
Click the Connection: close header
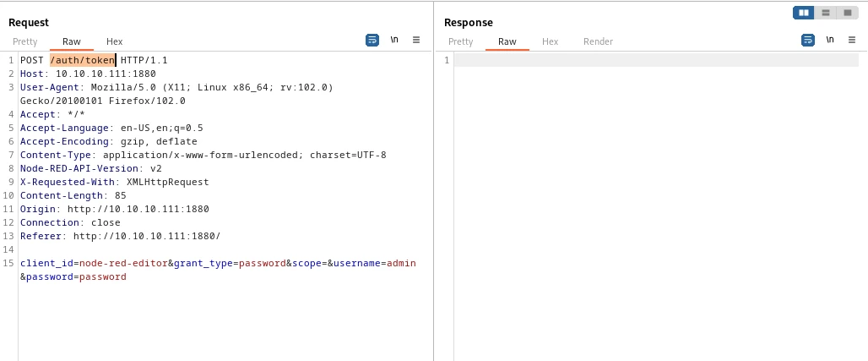[x=70, y=222]
